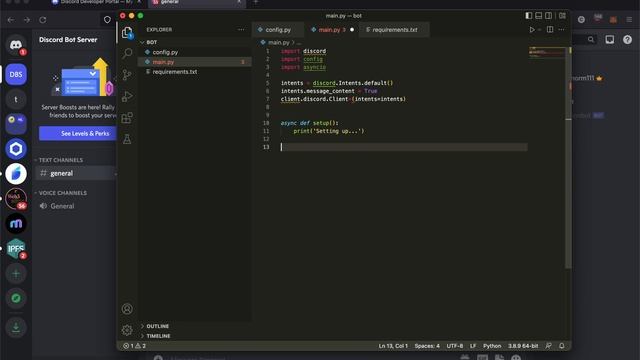Add a server with plus icon

point(16,273)
